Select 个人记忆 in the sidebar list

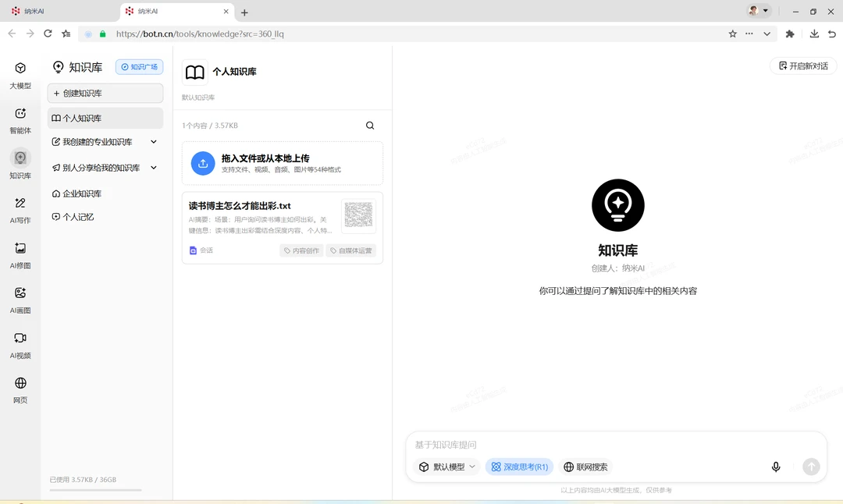click(x=105, y=217)
